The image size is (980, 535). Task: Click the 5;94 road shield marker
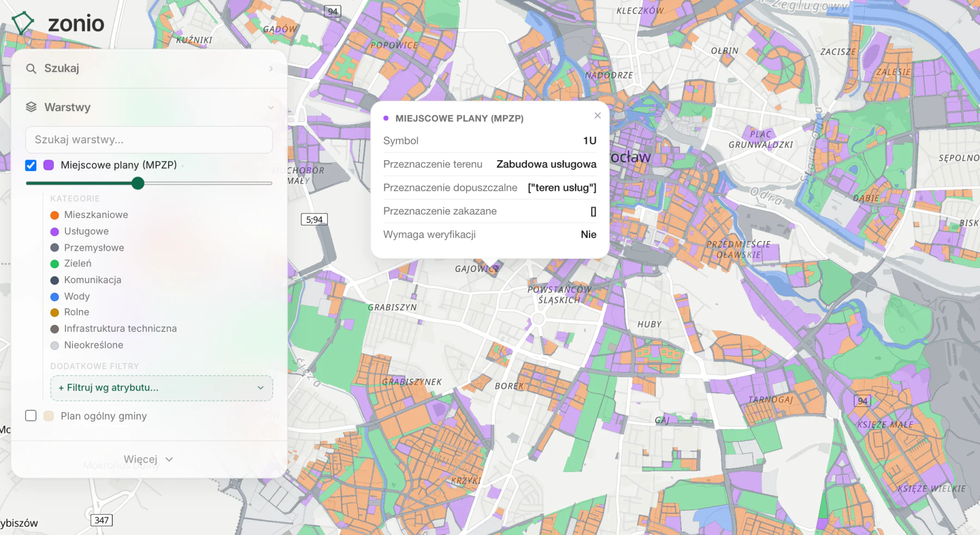click(x=314, y=220)
